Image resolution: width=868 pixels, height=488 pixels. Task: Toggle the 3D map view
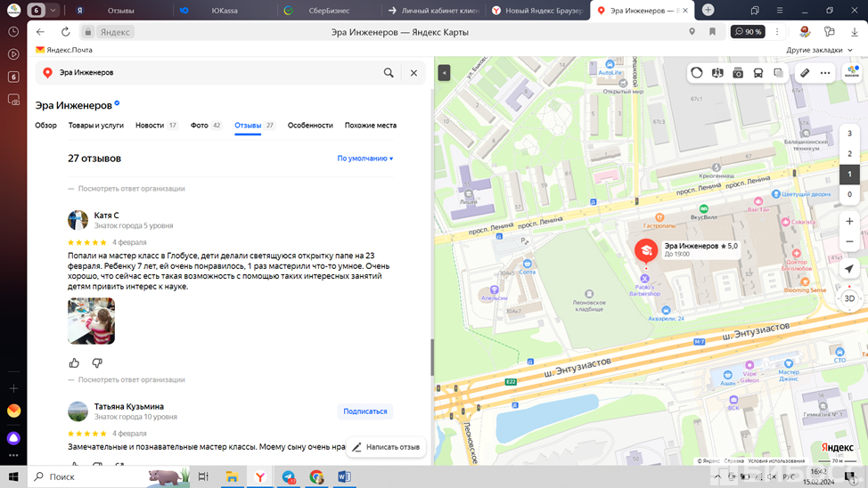(x=849, y=298)
